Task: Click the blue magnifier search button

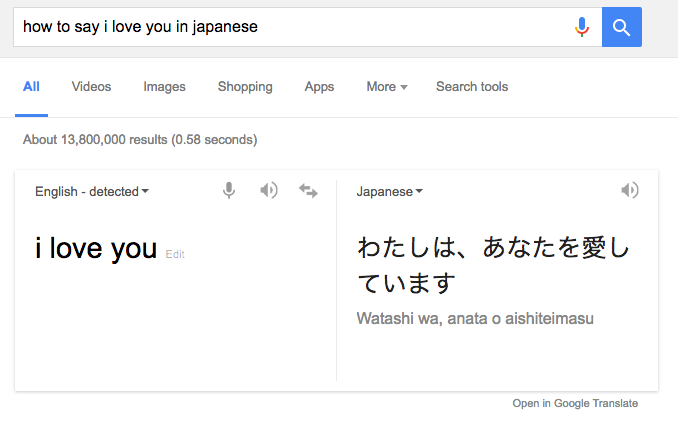Action: click(x=621, y=27)
